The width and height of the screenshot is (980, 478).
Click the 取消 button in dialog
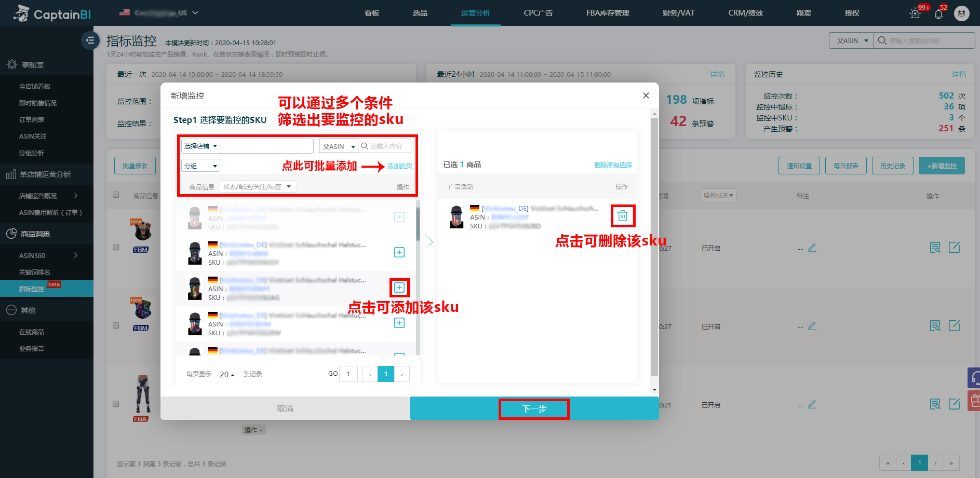tap(285, 408)
